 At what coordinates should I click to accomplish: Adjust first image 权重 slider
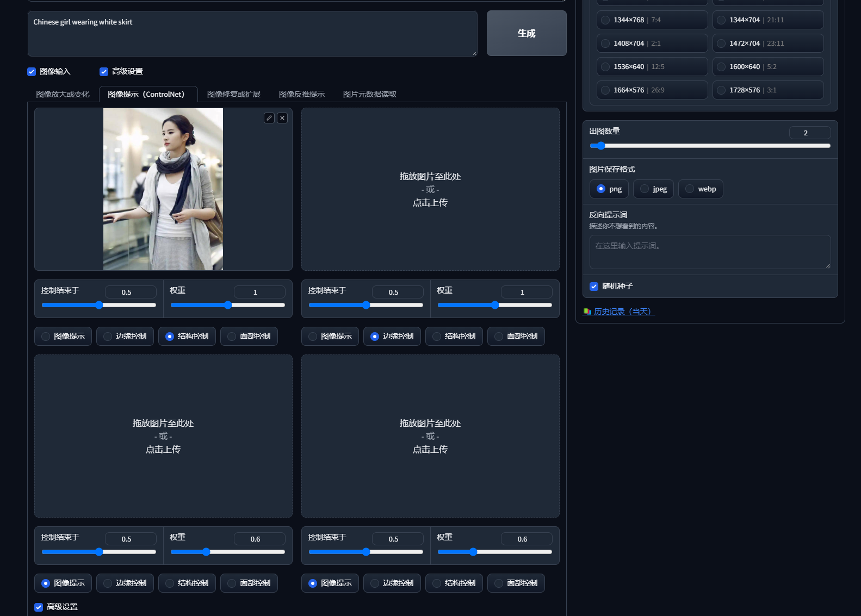(x=228, y=305)
